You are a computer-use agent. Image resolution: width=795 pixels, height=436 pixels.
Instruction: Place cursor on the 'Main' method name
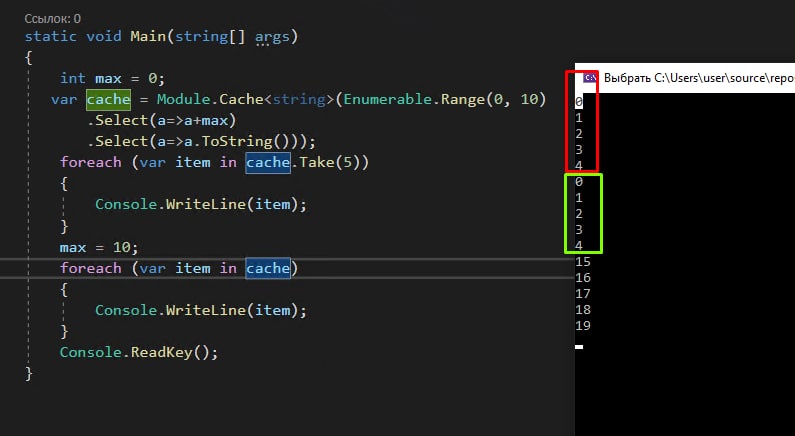click(x=148, y=36)
